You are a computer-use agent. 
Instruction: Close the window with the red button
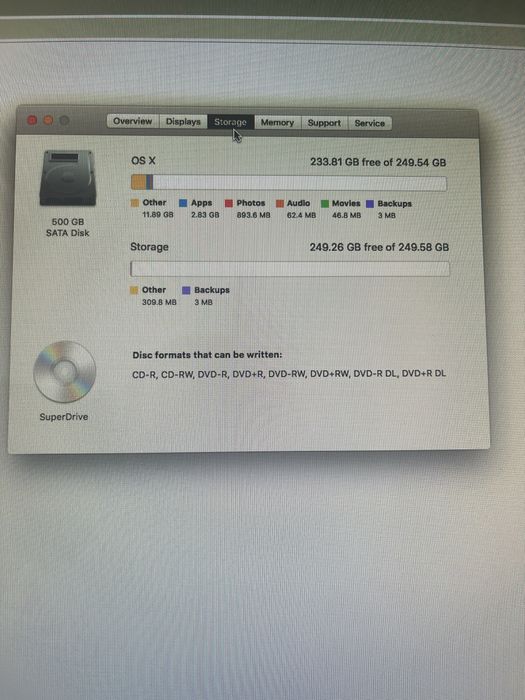[32, 120]
